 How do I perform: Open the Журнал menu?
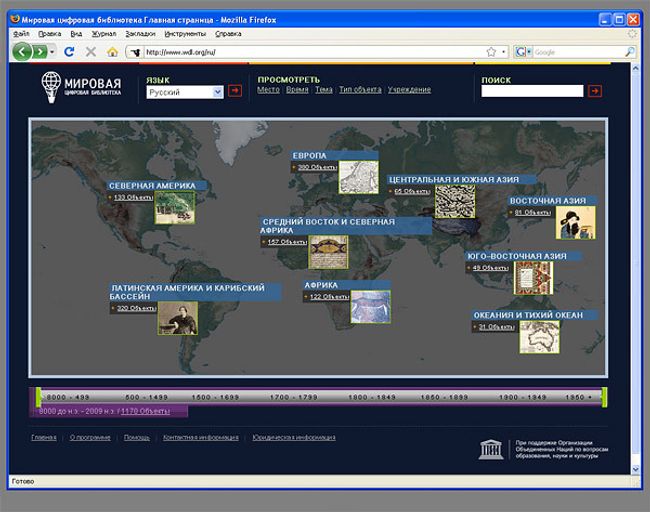(x=104, y=34)
